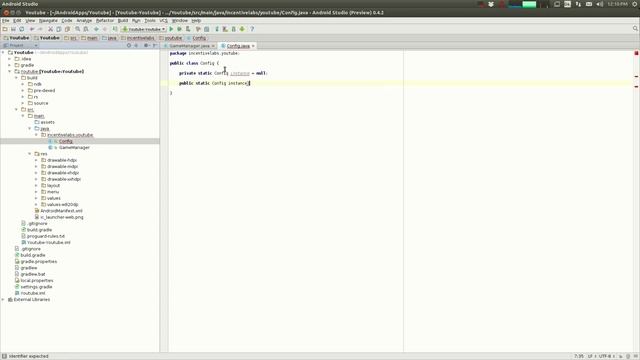Collapse the build folder
Image resolution: width=640 pixels, height=360 pixels.
(x=16, y=78)
